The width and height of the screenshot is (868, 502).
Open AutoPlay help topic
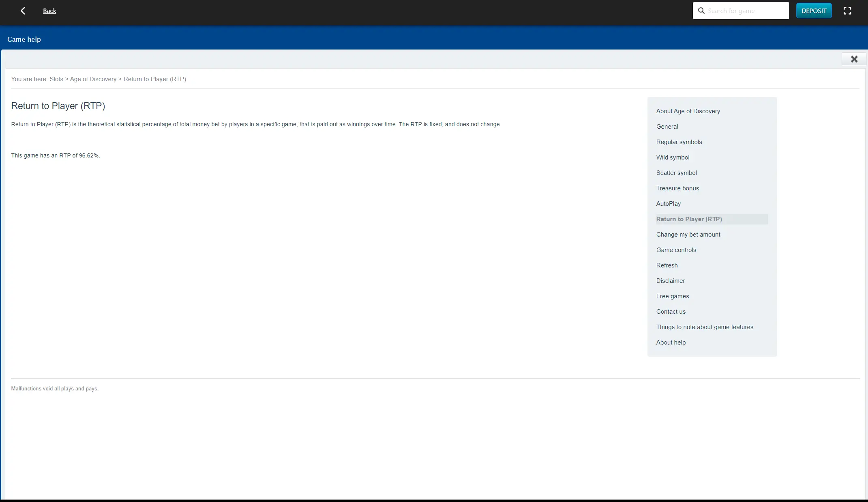pos(669,204)
